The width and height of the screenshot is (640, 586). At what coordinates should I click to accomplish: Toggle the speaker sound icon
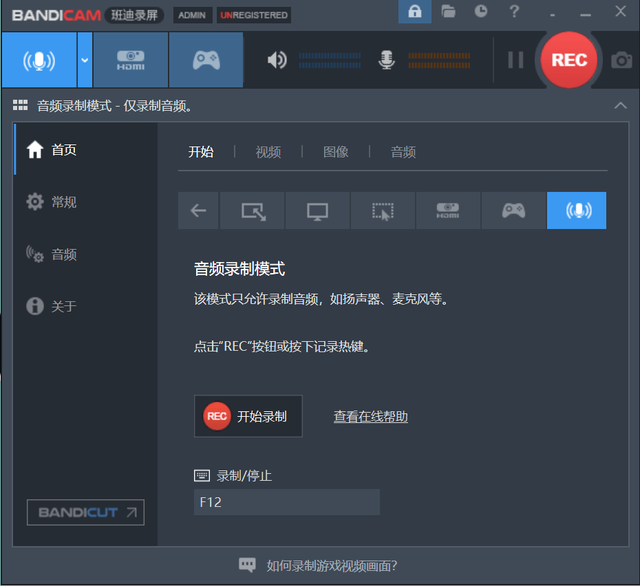tap(277, 60)
